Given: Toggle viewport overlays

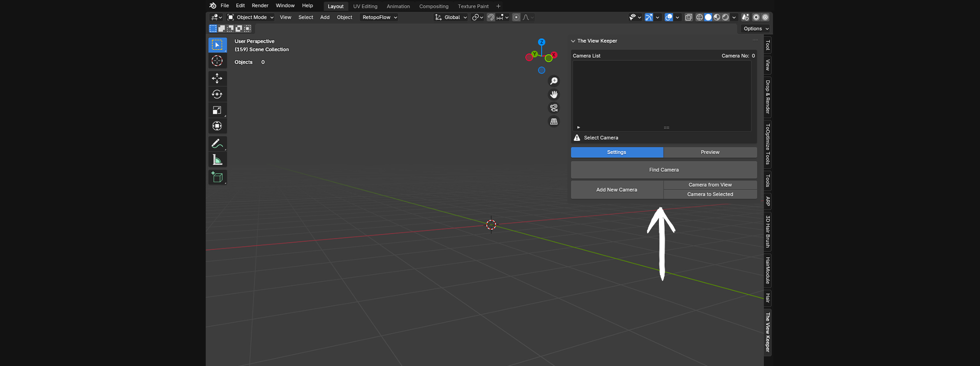Looking at the screenshot, I should coord(669,17).
